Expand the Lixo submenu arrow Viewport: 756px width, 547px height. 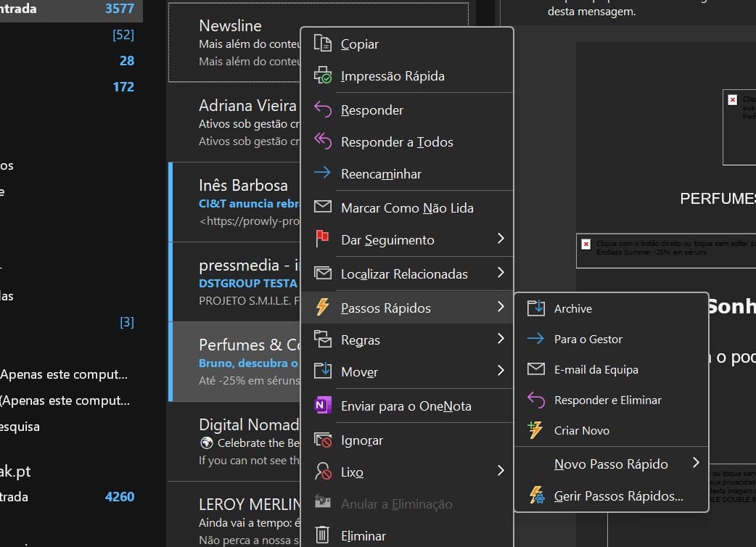(x=500, y=471)
